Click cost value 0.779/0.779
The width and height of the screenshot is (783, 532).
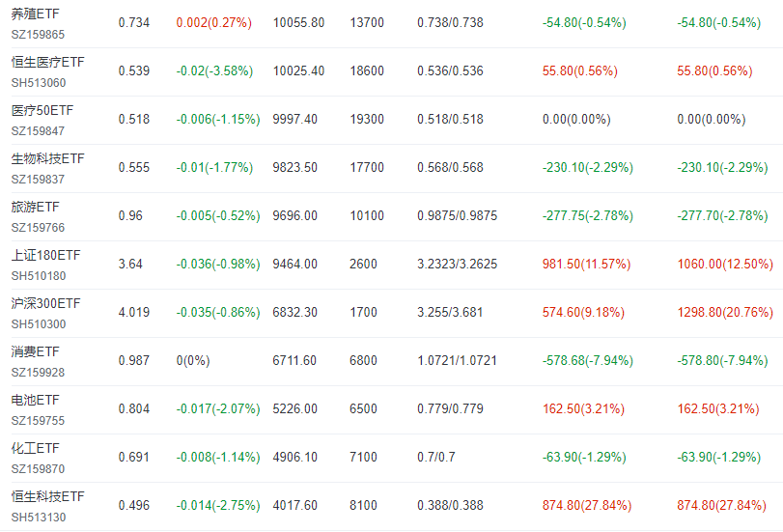coord(451,408)
